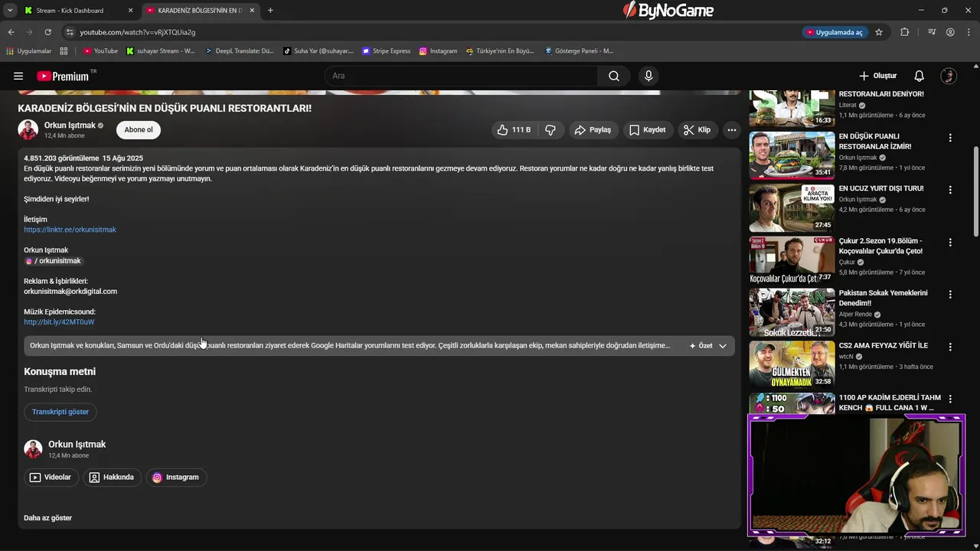Open linktr.ee/orkunisitmak link
The height and width of the screenshot is (551, 980).
[x=70, y=230]
